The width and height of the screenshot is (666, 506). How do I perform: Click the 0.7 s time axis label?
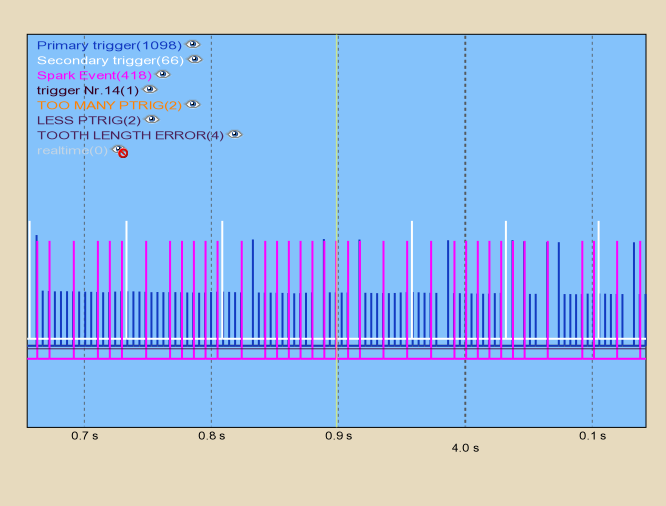pyautogui.click(x=84, y=436)
